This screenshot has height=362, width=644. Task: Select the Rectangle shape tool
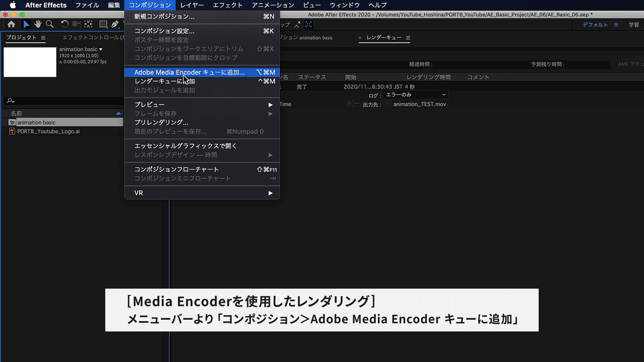click(x=103, y=24)
